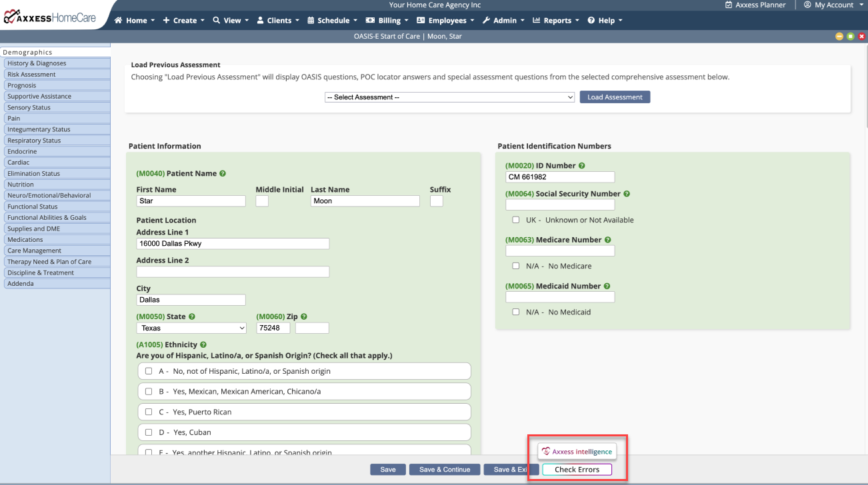Screen dimensions: 868x485
Task: Click the Address Line 2 input field
Action: point(233,272)
